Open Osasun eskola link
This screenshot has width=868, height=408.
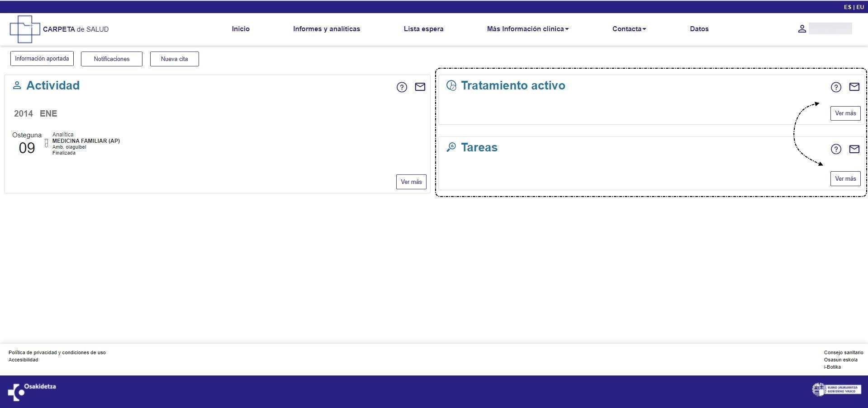point(840,360)
